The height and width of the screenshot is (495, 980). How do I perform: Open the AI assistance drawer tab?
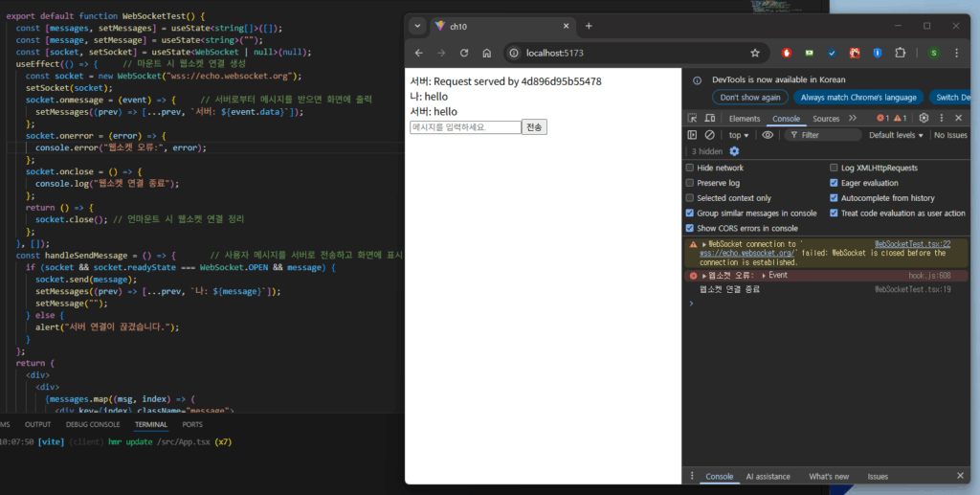pos(768,476)
